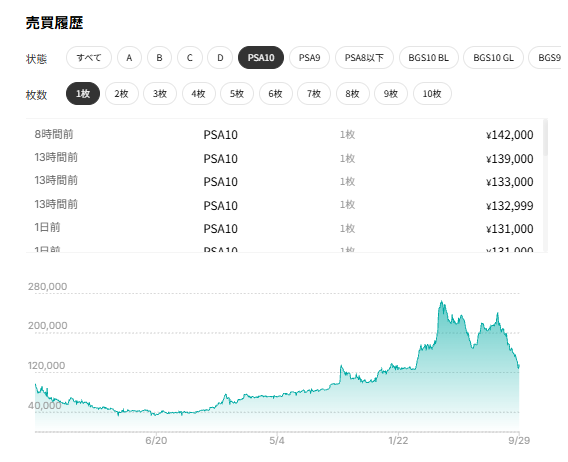Click the 状態 filter label
568x462 pixels.
tap(36, 59)
